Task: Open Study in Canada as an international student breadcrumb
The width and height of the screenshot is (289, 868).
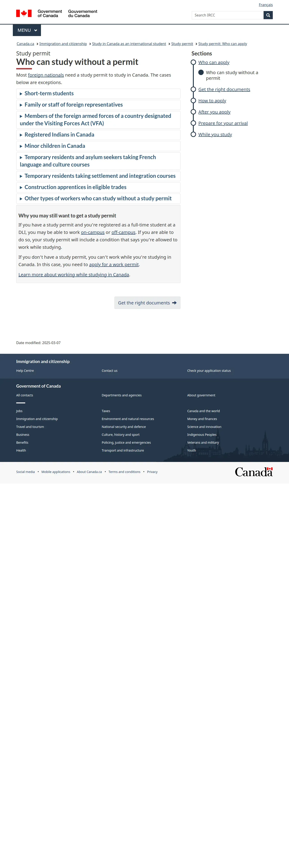Action: [x=129, y=44]
